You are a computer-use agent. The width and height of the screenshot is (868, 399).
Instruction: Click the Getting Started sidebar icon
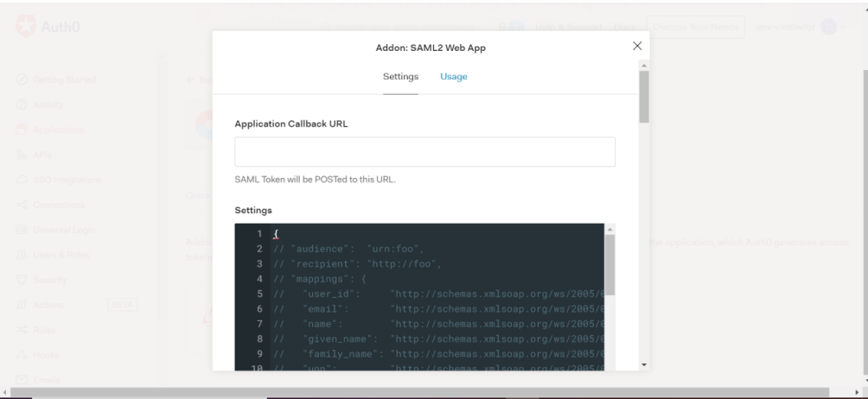pyautogui.click(x=21, y=79)
